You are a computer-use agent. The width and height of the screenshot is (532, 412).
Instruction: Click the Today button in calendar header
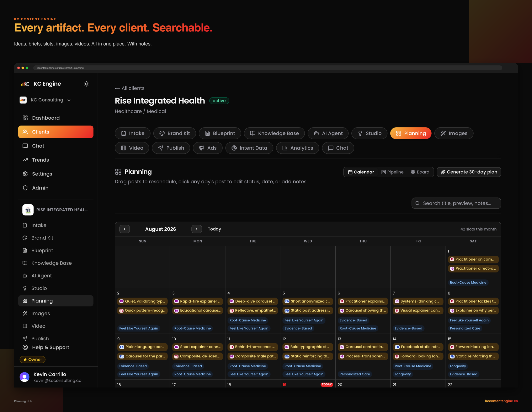pos(214,229)
